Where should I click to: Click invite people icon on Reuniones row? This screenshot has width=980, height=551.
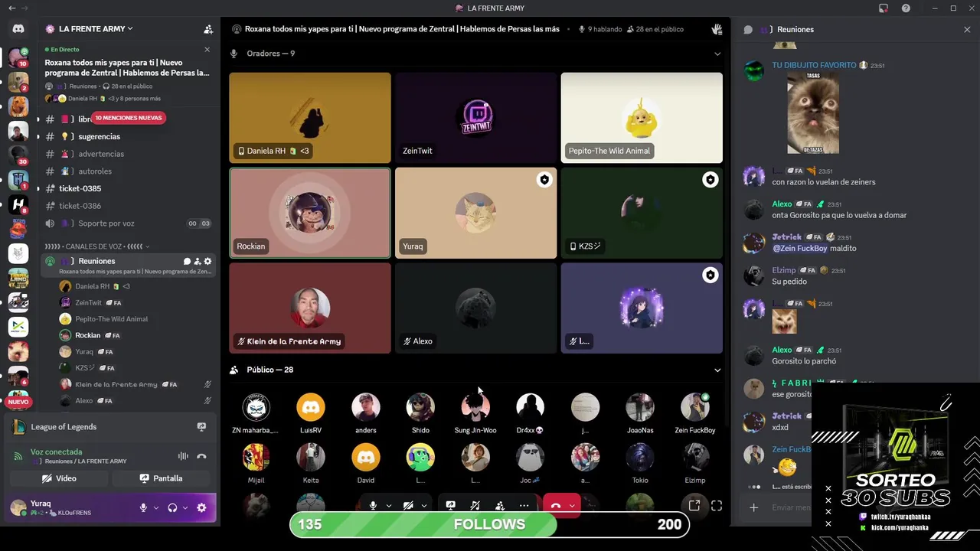(x=197, y=261)
